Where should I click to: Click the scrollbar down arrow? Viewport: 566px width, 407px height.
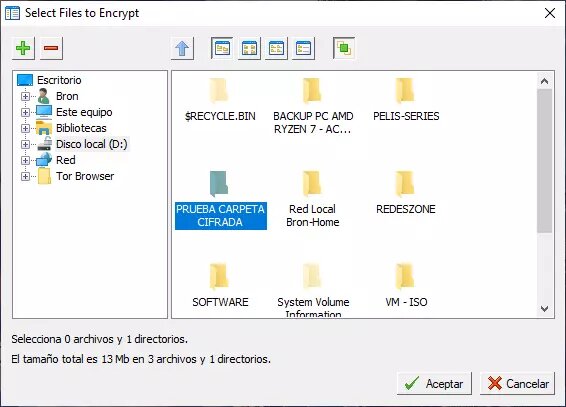tap(544, 309)
